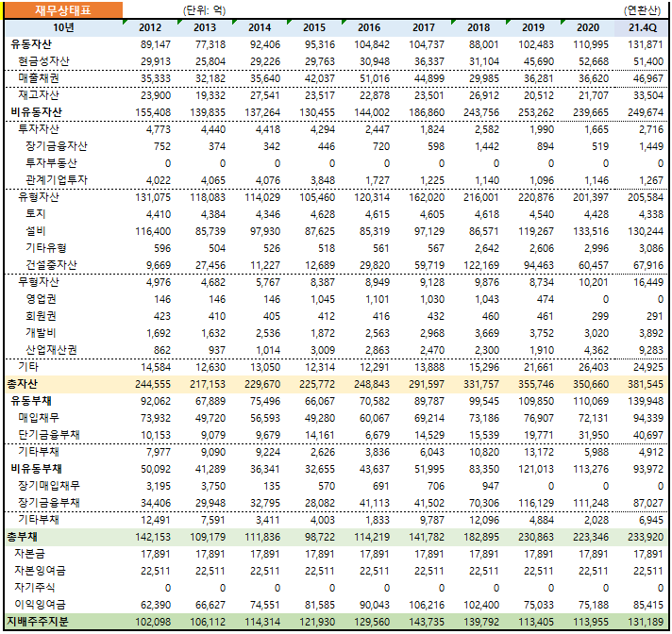The image size is (672, 634).
Task: Select the 유동부채 row label
Action: coord(31,401)
